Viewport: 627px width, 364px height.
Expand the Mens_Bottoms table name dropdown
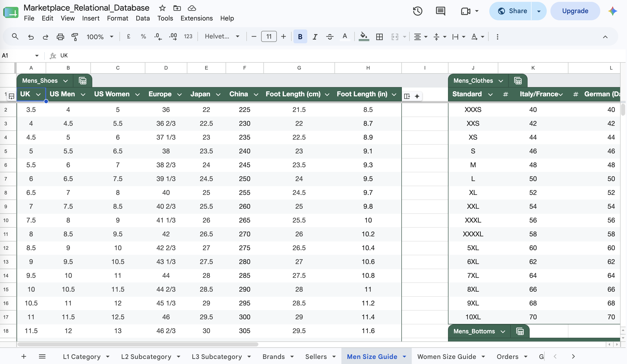click(503, 332)
